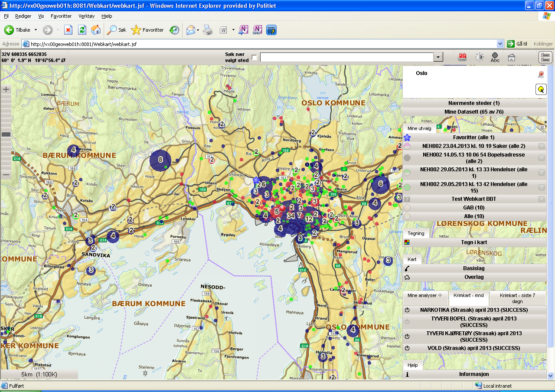Viewport: 555px width, 392px height.
Task: Open the address bar dropdown arrow
Action: tap(500, 44)
